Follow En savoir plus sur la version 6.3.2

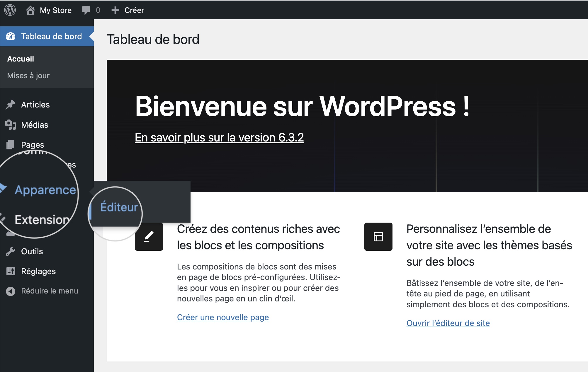(x=219, y=137)
